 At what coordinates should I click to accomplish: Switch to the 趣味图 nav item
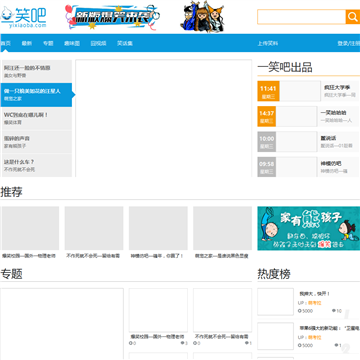coord(72,43)
